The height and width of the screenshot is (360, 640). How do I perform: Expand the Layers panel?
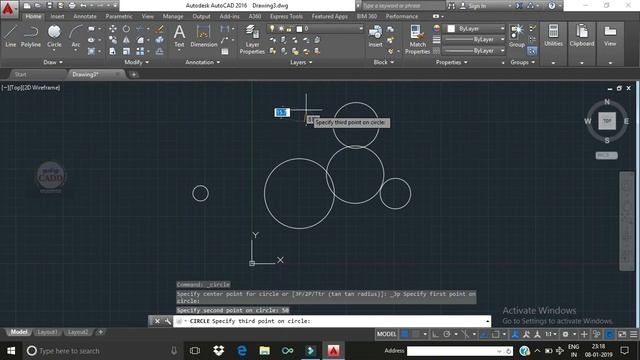click(301, 62)
